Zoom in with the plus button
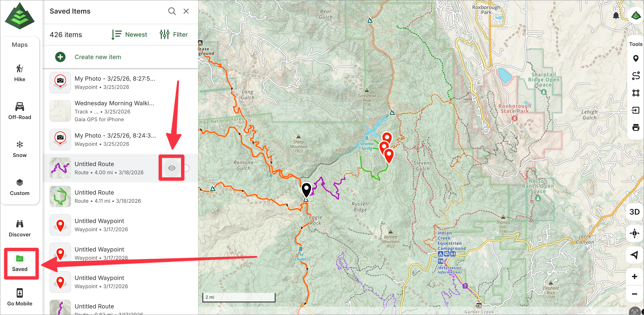 click(x=634, y=276)
